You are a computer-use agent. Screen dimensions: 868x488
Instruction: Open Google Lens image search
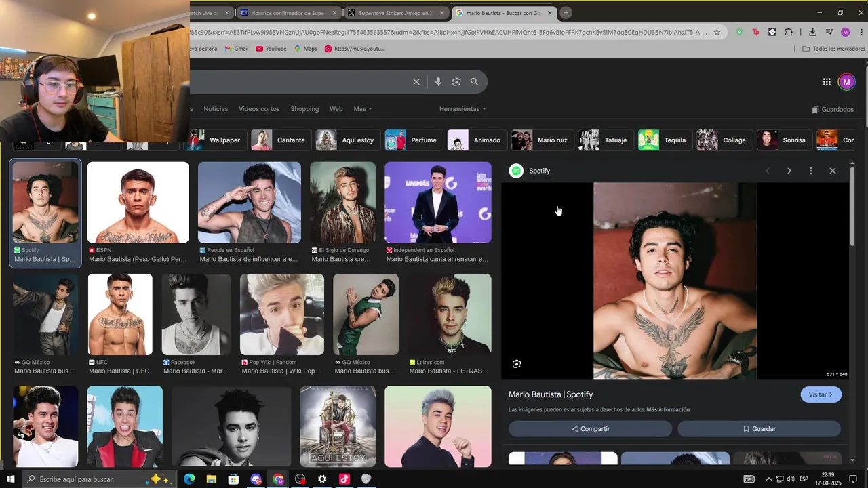(456, 82)
